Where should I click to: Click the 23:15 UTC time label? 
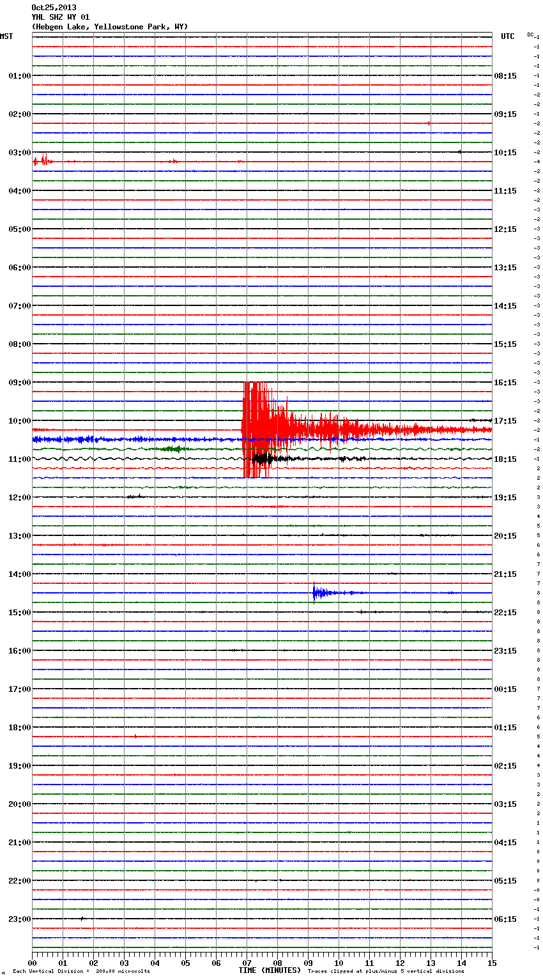coord(505,651)
